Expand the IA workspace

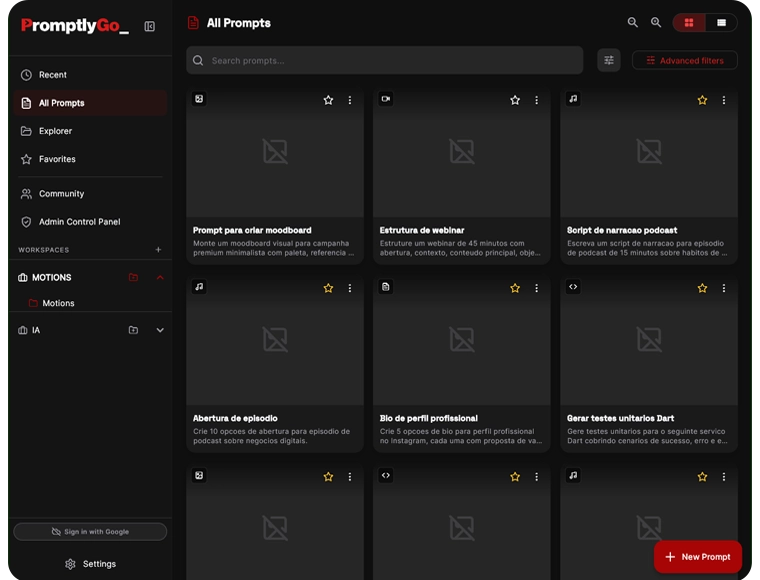[160, 330]
